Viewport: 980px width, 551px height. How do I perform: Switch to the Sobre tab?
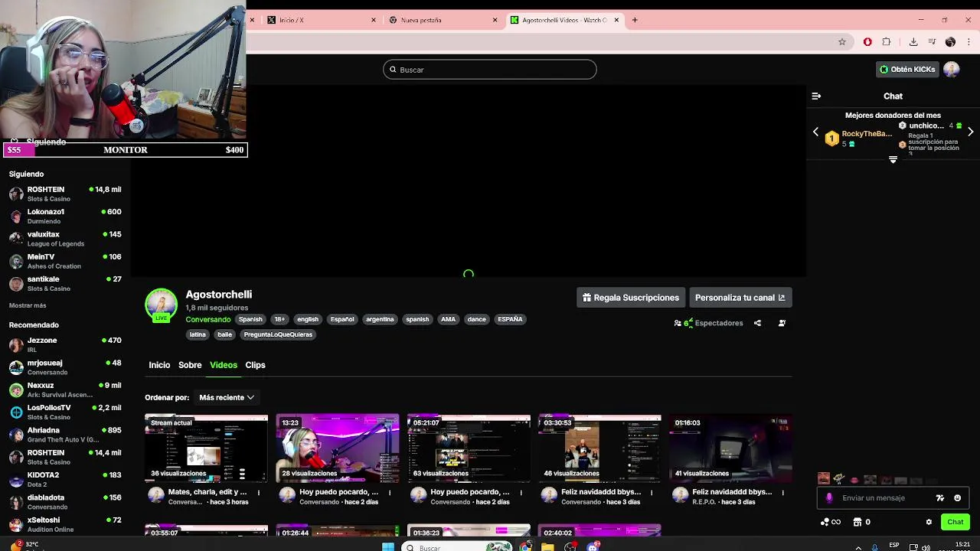tap(190, 365)
